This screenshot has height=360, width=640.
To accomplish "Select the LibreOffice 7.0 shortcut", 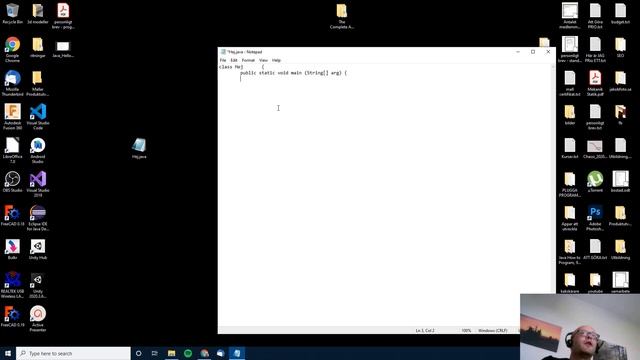I will 13,151.
